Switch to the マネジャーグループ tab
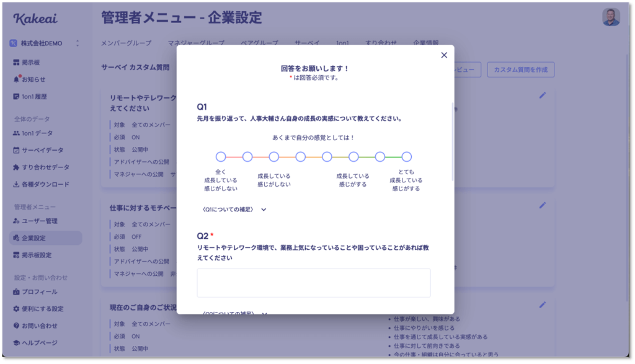635x364 pixels. (x=196, y=43)
